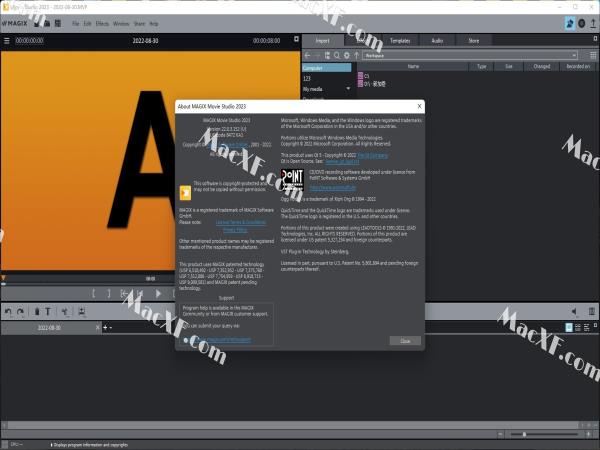Change media browser view with grid icon

point(593,55)
